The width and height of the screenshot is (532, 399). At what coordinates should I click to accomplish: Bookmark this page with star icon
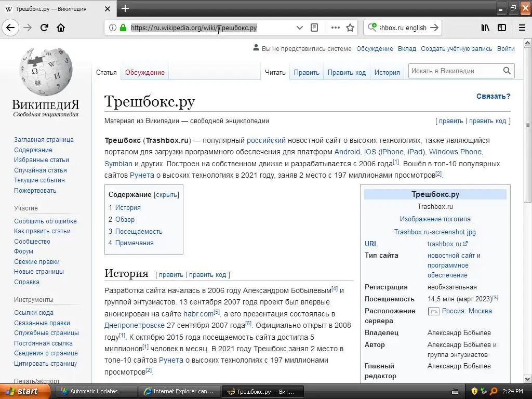tap(350, 28)
